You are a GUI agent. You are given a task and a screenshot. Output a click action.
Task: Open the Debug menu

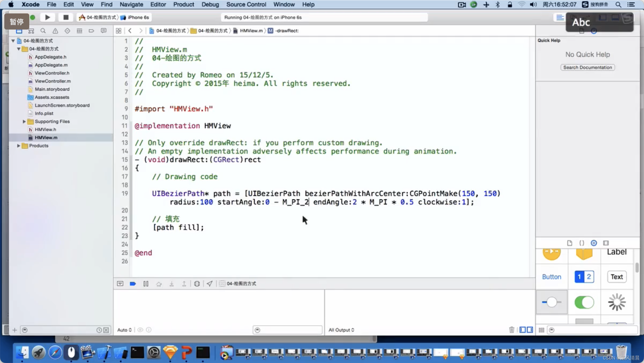click(x=210, y=5)
